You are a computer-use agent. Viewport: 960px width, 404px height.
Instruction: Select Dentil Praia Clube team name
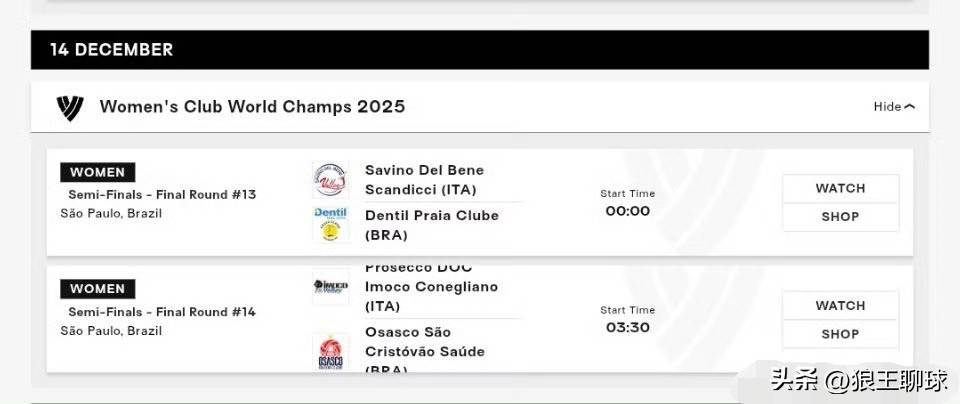[x=432, y=225]
